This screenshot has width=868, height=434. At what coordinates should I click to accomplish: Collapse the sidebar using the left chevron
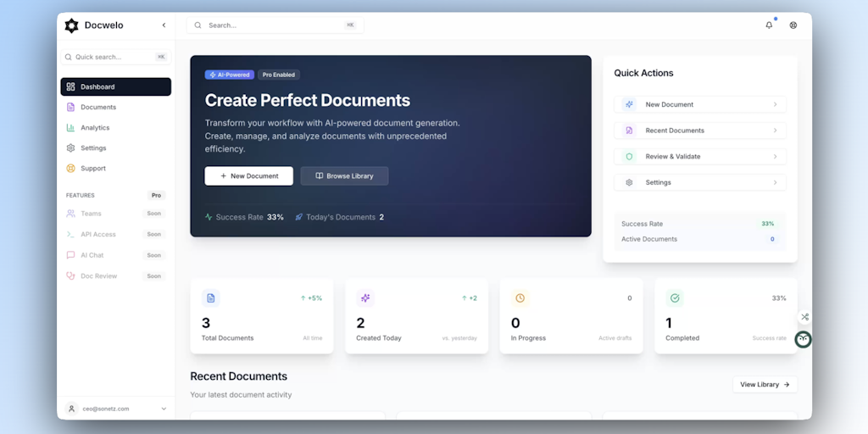pyautogui.click(x=164, y=25)
